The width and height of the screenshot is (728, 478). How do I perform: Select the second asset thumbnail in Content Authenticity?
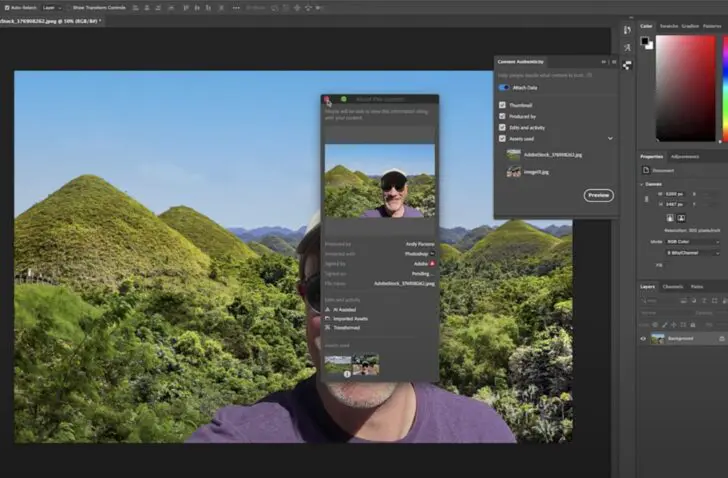[x=513, y=172]
